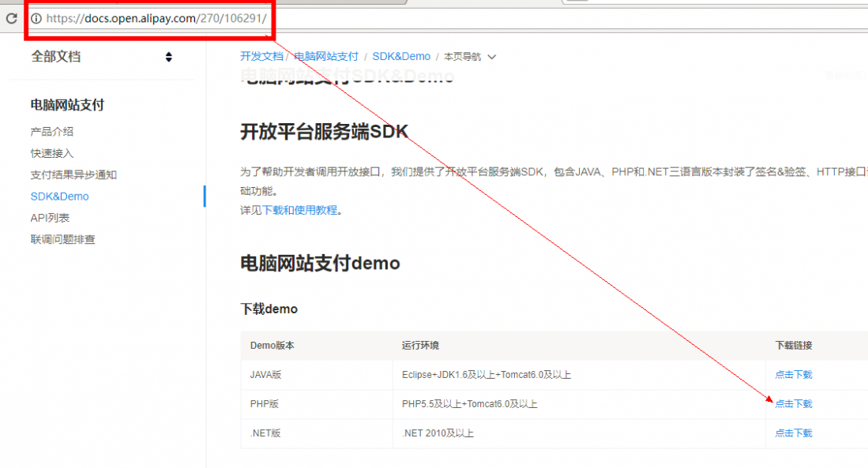Open 支付结果异步通知 sidebar item
Image resolution: width=868 pixels, height=468 pixels.
[73, 174]
